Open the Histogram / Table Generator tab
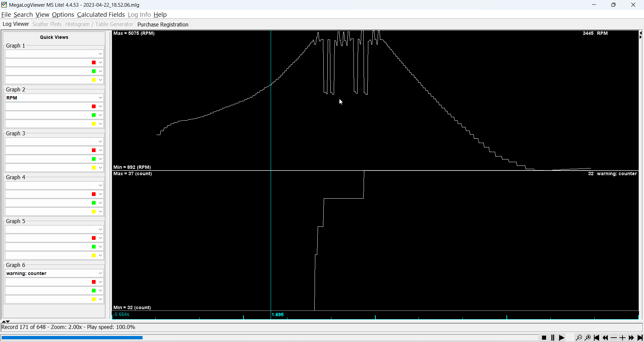The width and height of the screenshot is (644, 342). pyautogui.click(x=99, y=24)
